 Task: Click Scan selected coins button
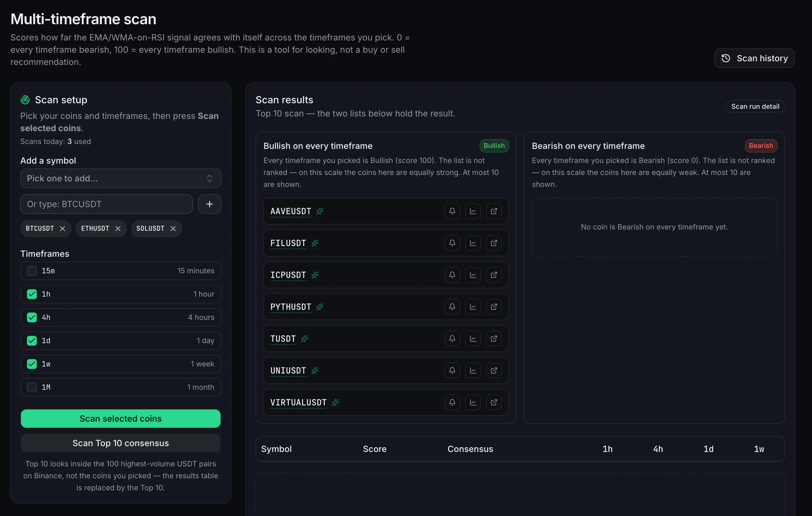point(121,419)
